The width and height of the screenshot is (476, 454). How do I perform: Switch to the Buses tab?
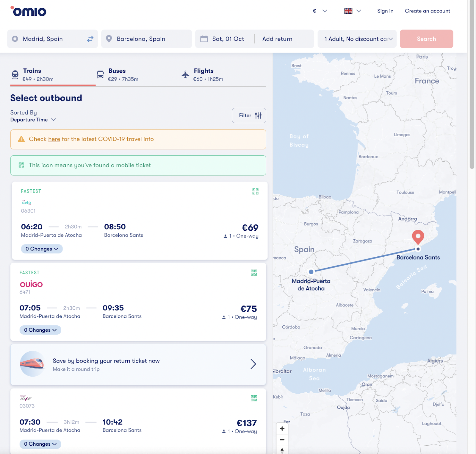138,75
